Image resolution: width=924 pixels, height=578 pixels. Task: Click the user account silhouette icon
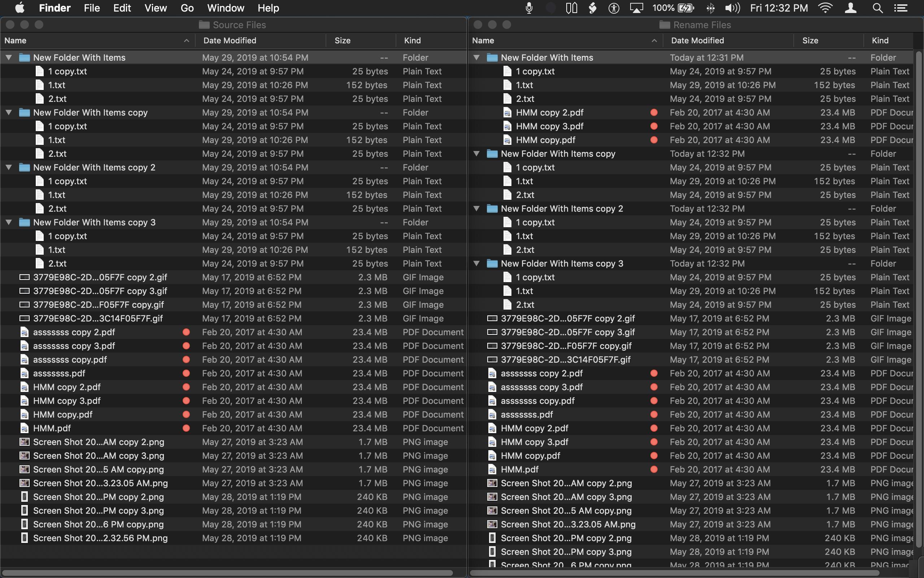[x=851, y=8]
